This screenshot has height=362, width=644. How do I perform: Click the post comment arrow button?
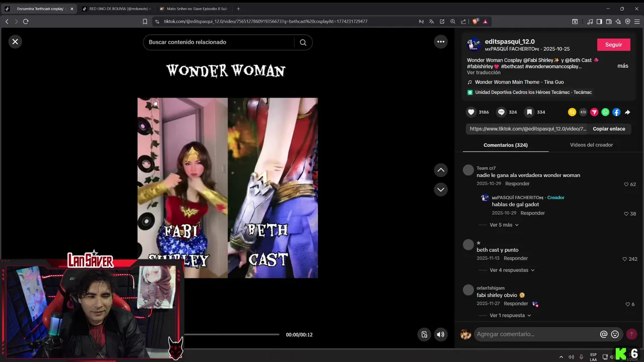coord(631,334)
